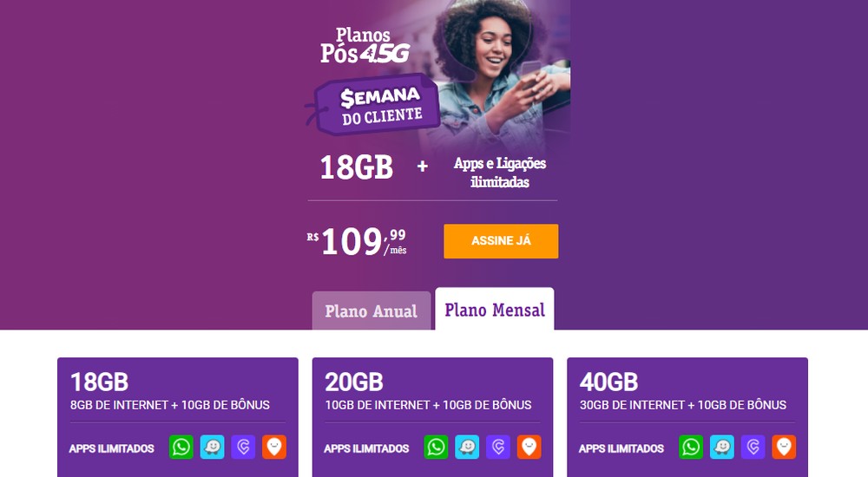This screenshot has width=868, height=477.
Task: Open the 40GB plan card heading
Action: (x=609, y=382)
